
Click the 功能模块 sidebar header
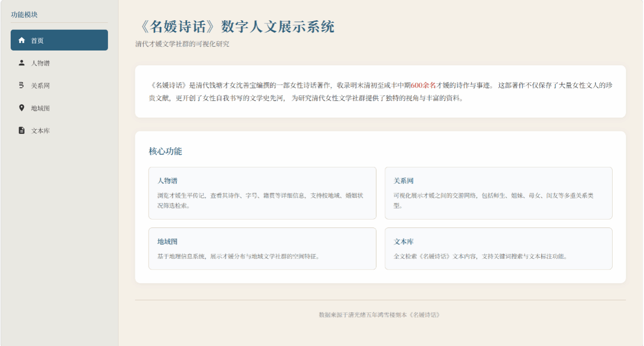[24, 15]
